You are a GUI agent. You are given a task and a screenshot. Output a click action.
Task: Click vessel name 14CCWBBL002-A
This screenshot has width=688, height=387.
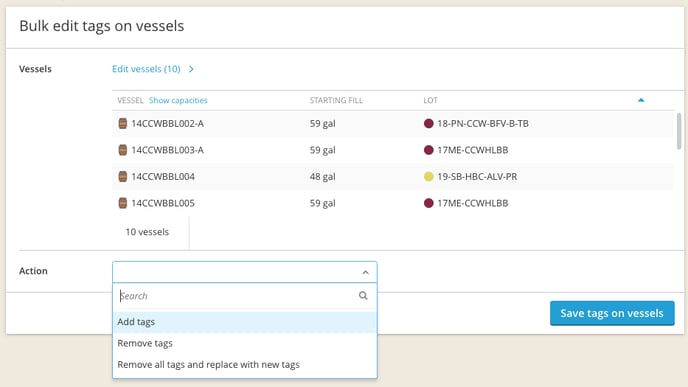(168, 124)
